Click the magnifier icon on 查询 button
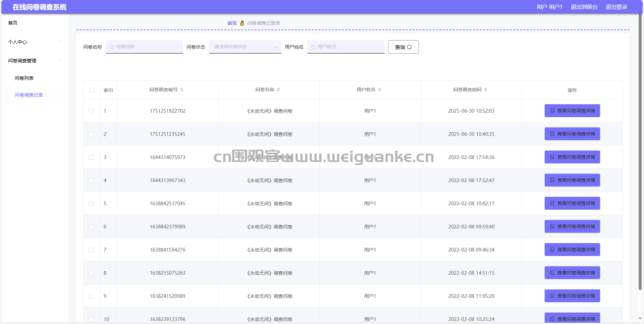 click(409, 47)
